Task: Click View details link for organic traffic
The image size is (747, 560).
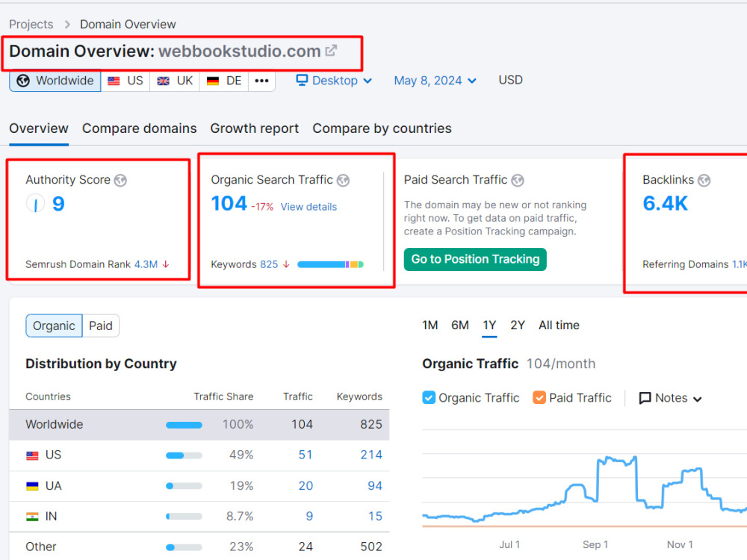Action: (x=309, y=207)
